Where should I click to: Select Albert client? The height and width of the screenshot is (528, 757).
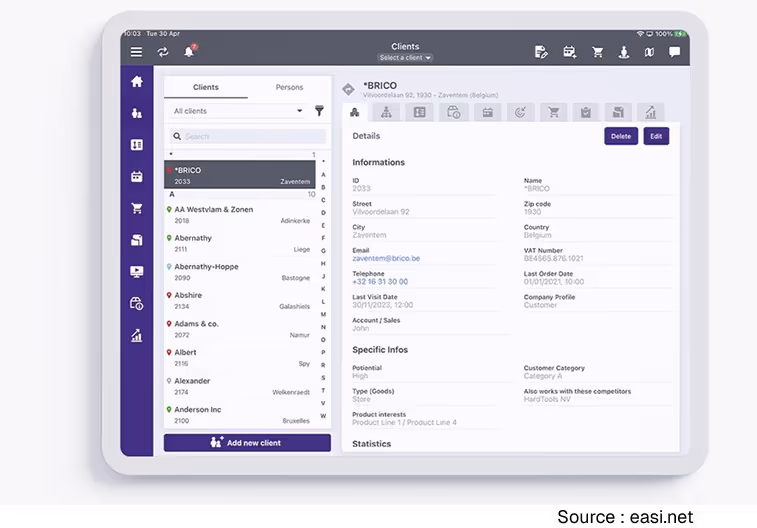coord(239,357)
